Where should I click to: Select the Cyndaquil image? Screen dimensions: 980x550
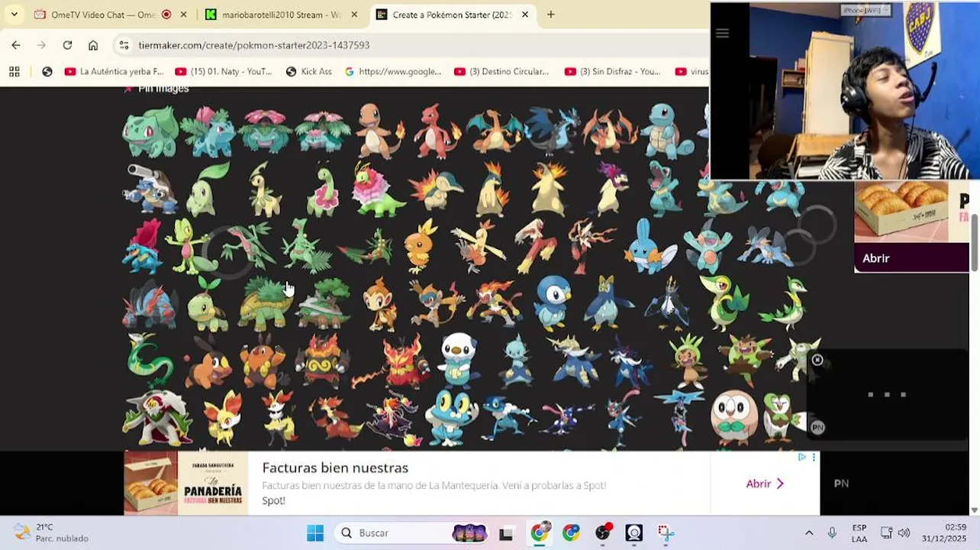click(x=437, y=189)
